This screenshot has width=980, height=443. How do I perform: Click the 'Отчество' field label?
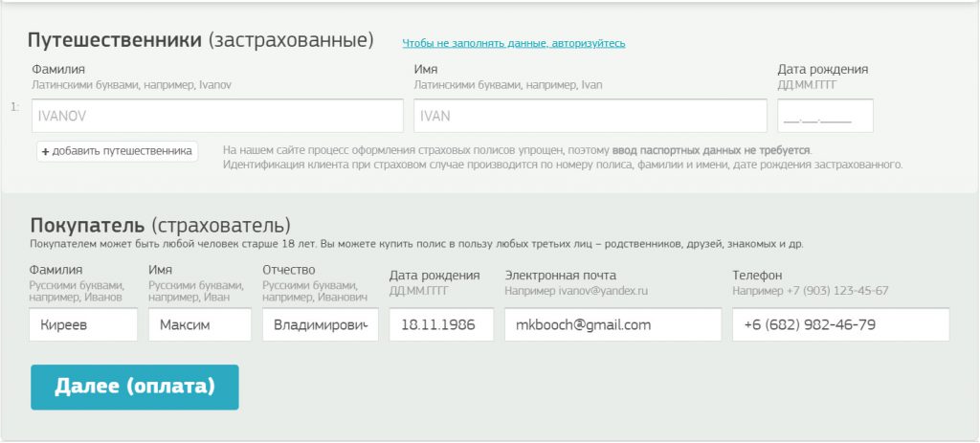click(289, 270)
